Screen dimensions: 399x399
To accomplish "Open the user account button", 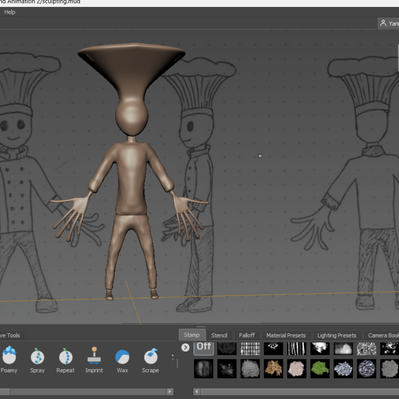I will point(389,23).
